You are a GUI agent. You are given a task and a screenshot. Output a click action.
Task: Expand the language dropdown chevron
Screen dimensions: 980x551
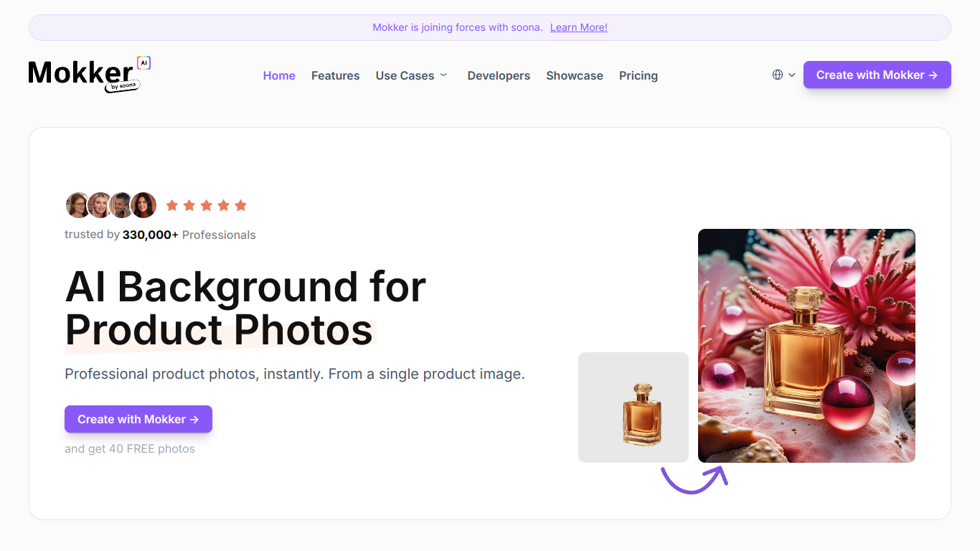(792, 75)
